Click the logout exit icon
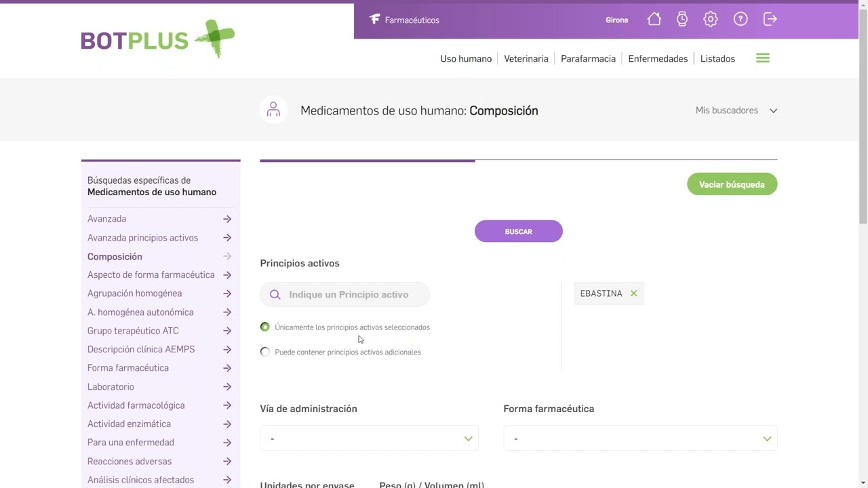Viewport: 868px width, 488px height. pos(770,20)
